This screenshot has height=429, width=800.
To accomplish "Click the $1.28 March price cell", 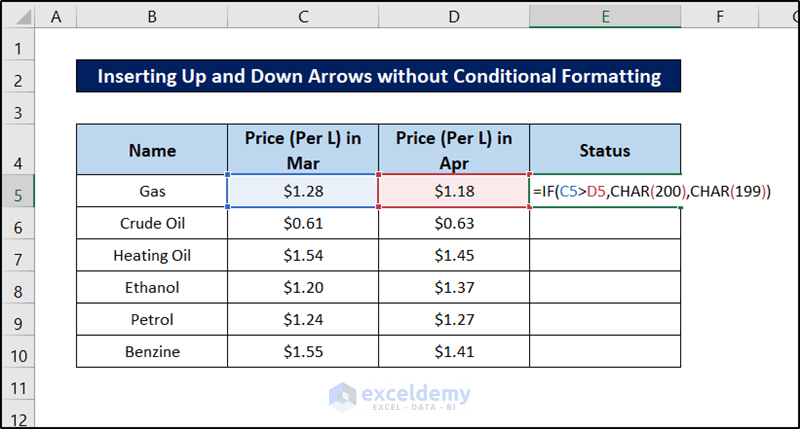I will [x=302, y=191].
